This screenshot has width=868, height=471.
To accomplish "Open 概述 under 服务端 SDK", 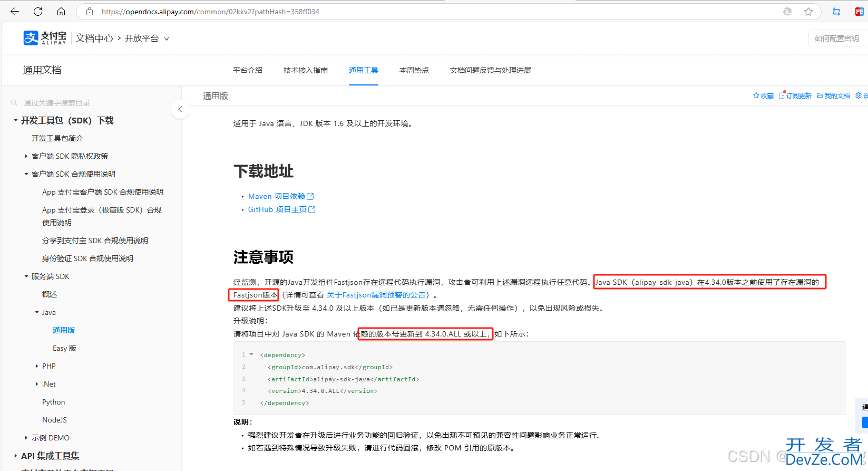I will pyautogui.click(x=50, y=294).
